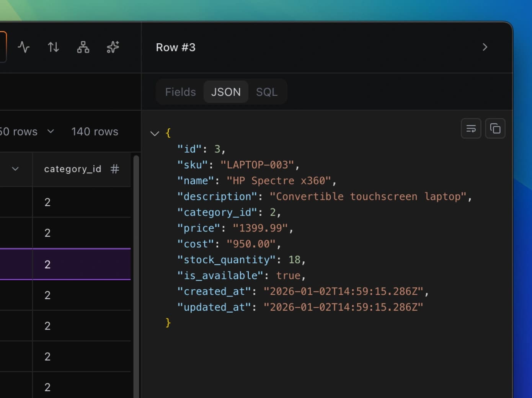Click the stock_quantity value 18
532x398 pixels.
(294, 260)
